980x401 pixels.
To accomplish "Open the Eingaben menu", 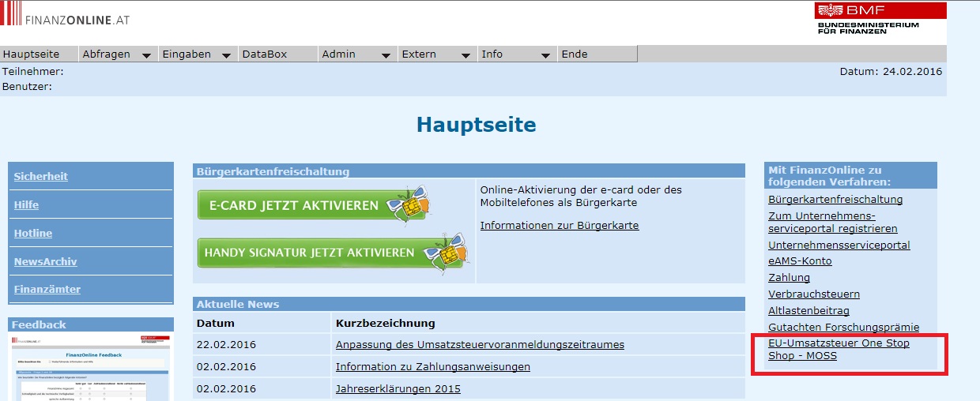I will tap(187, 54).
